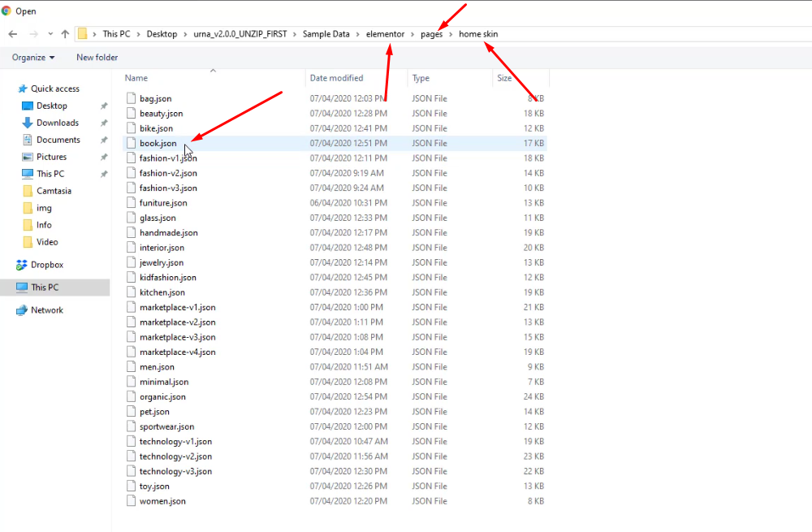Sort the list by Type column

[x=421, y=78]
